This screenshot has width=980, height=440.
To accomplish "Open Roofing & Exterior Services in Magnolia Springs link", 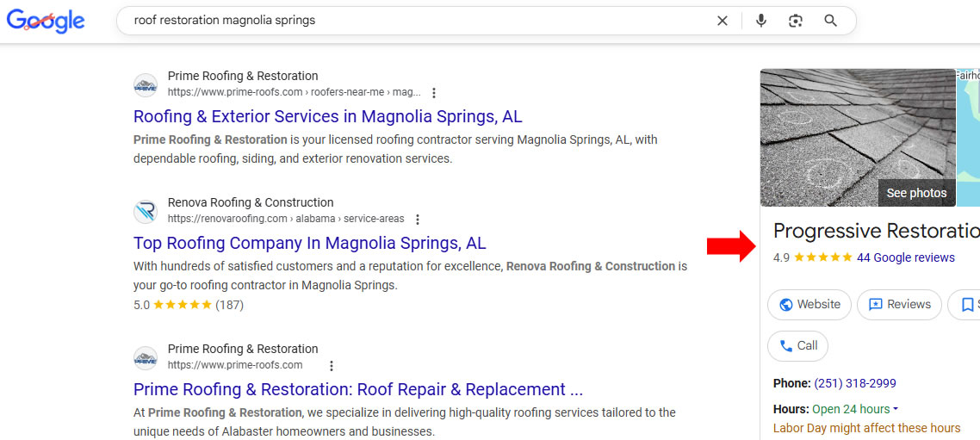I will click(x=327, y=116).
